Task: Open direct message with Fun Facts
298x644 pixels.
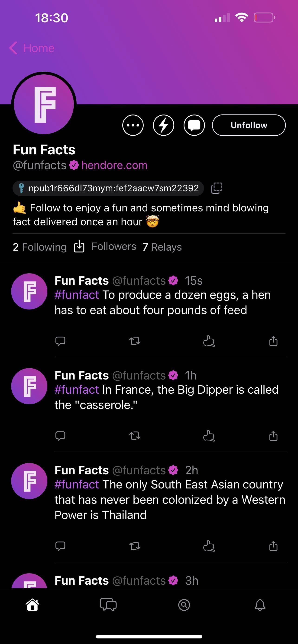Action: (194, 125)
